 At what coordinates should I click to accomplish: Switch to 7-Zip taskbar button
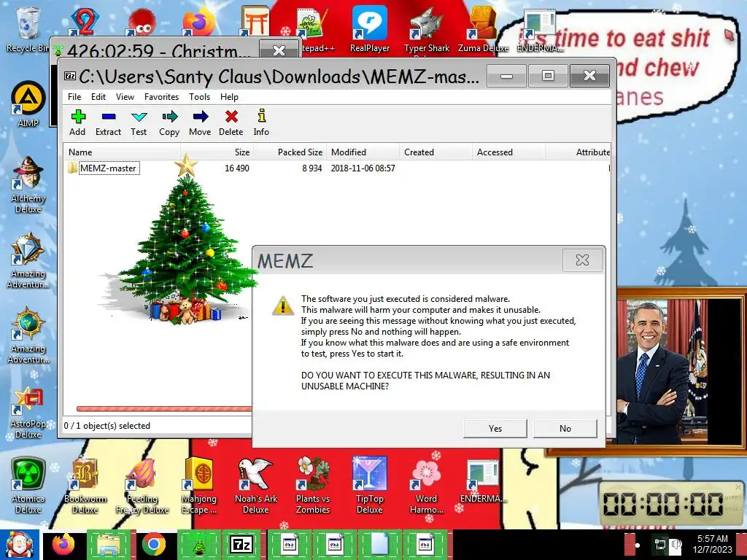coord(241,544)
